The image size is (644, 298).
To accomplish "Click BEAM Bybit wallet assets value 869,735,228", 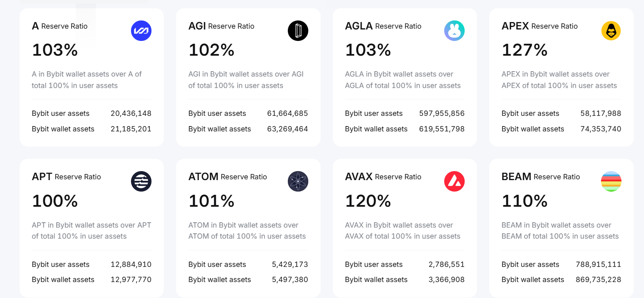I will [x=598, y=280].
